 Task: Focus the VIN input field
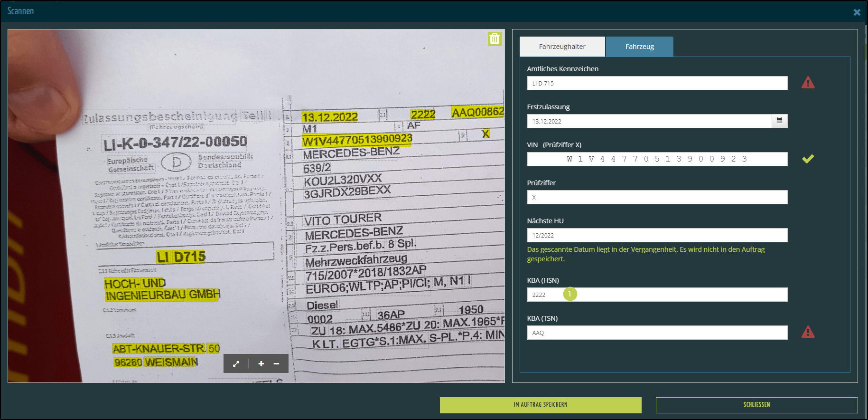(657, 159)
